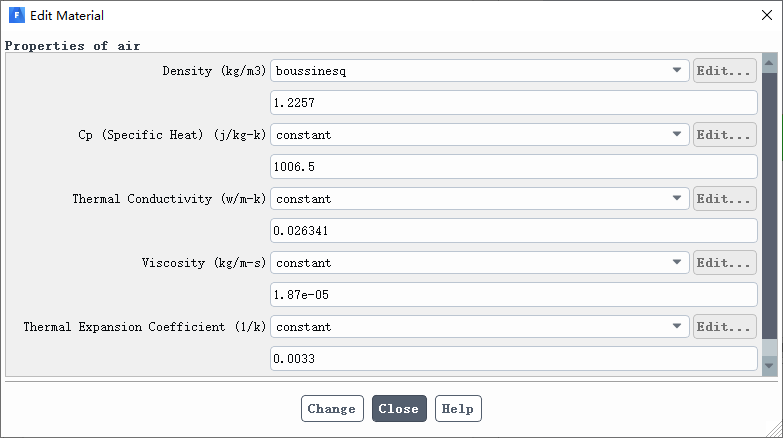The image size is (783, 438).
Task: Click scrollbar up arrow in properties list
Action: tap(769, 63)
